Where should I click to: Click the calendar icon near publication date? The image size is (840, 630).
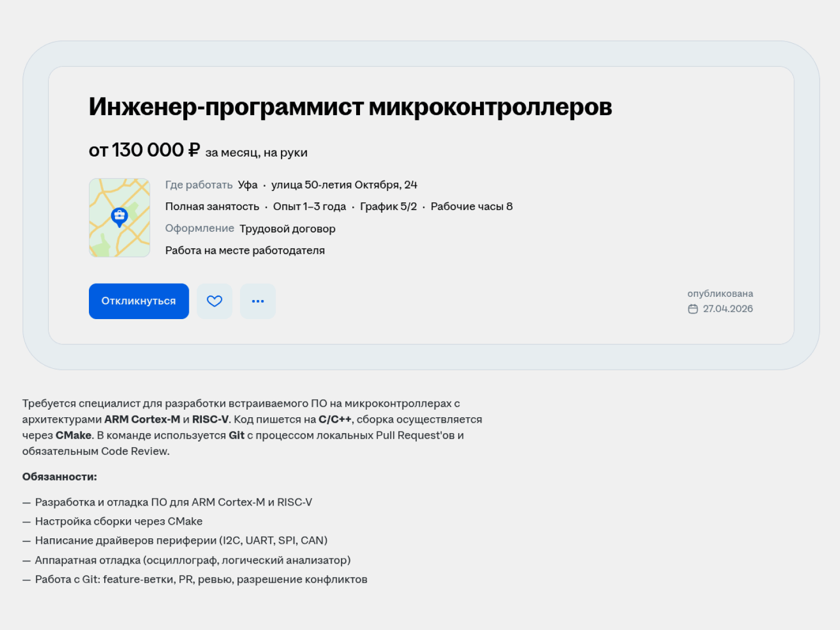693,309
